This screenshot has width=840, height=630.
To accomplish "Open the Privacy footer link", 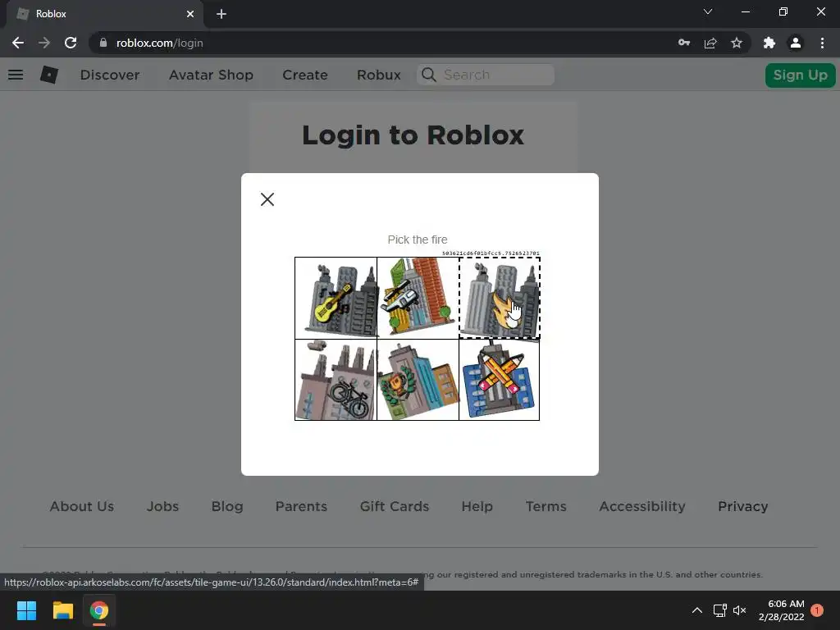I will point(743,506).
